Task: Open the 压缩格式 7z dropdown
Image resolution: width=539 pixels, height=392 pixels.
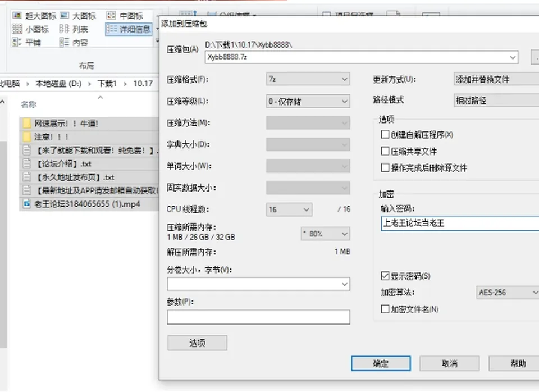Action: [x=308, y=79]
